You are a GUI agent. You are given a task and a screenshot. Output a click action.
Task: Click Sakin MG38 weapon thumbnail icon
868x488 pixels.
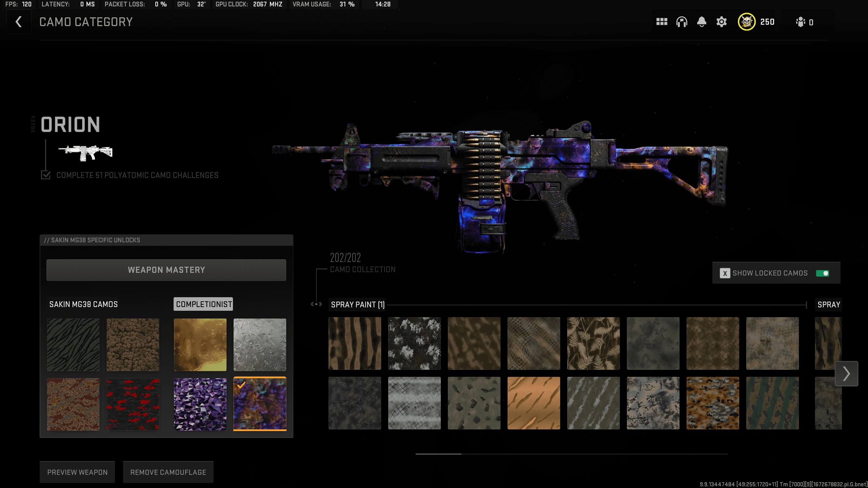[x=85, y=153]
